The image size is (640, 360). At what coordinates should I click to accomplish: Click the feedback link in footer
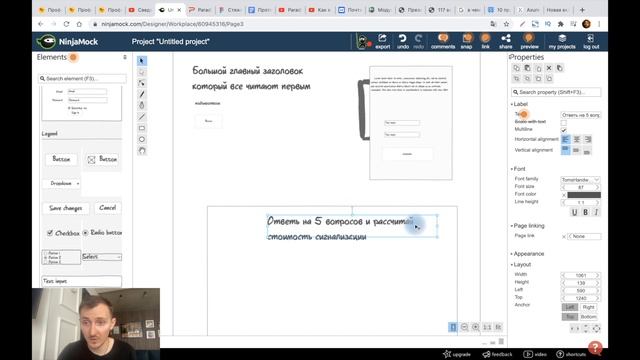[x=497, y=354]
